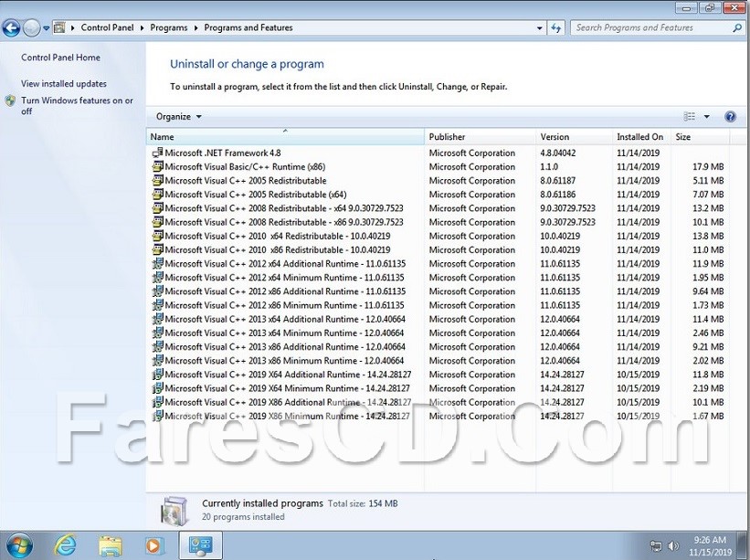The width and height of the screenshot is (750, 560).
Task: Click icon of Visual C++ 2005 Redistributable (x64)
Action: click(x=157, y=195)
